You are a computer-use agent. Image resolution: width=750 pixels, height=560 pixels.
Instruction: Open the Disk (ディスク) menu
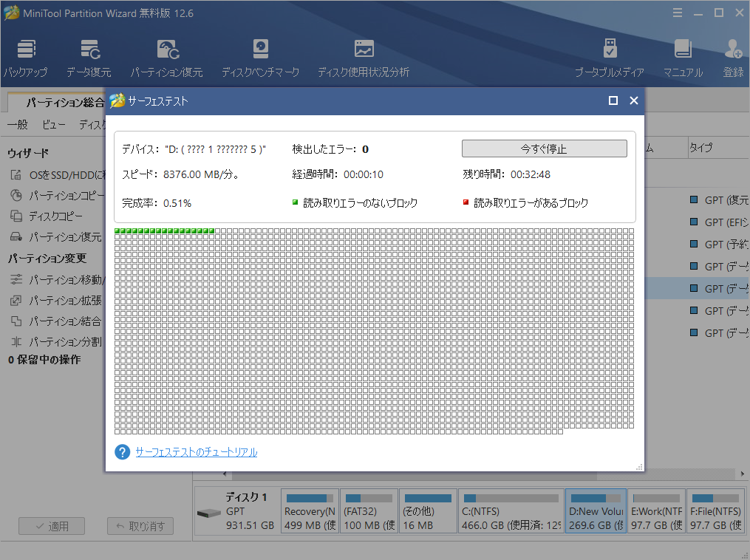coord(92,125)
